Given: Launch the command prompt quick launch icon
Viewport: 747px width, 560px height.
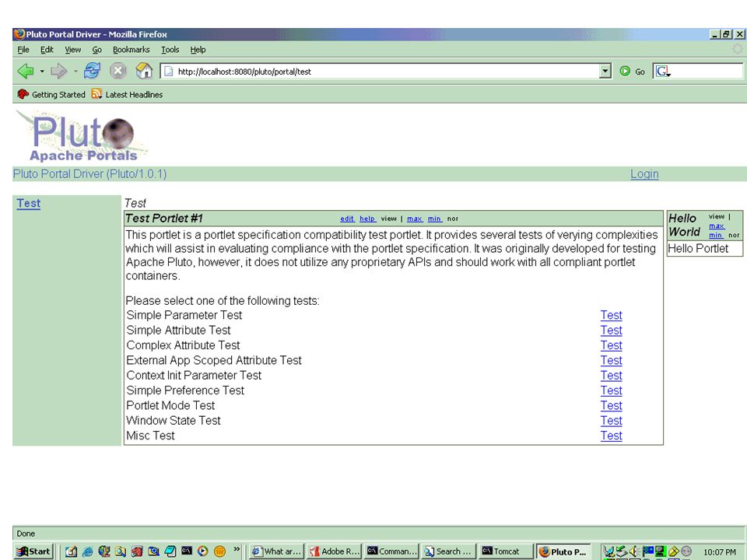Looking at the screenshot, I should (187, 551).
